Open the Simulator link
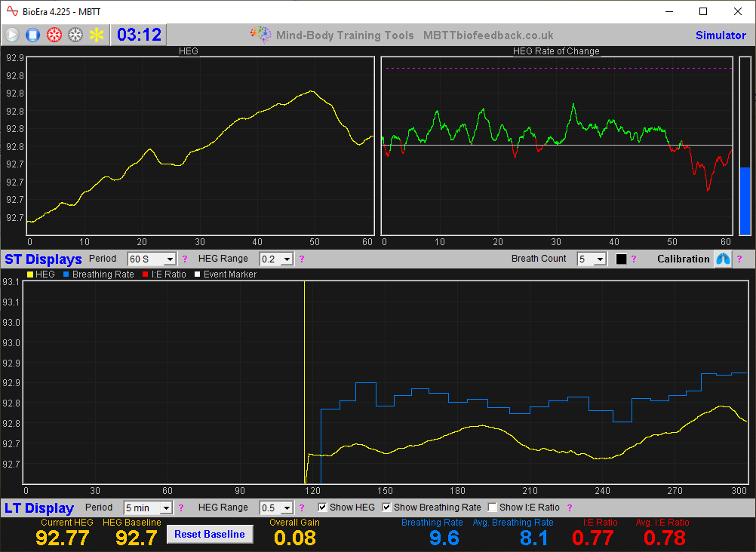 pyautogui.click(x=721, y=35)
